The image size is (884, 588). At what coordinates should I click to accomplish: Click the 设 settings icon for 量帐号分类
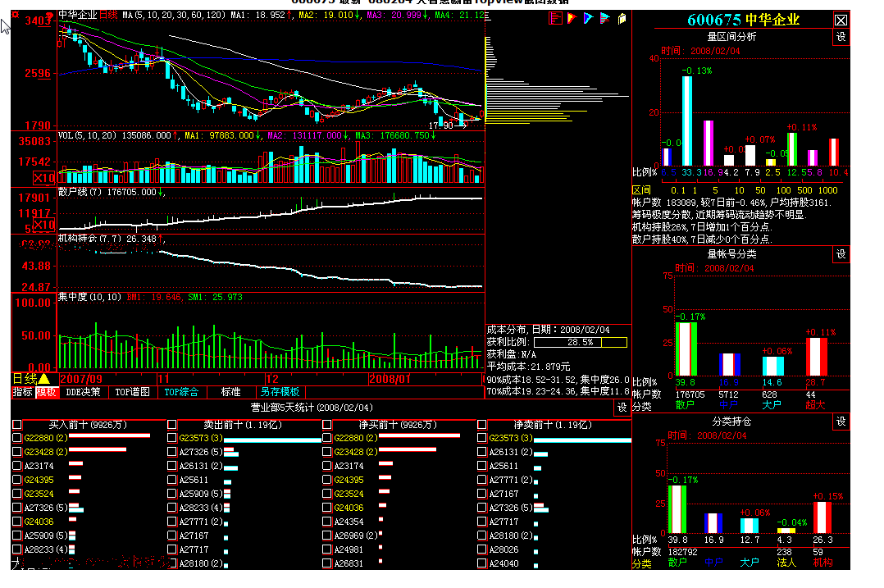841,254
